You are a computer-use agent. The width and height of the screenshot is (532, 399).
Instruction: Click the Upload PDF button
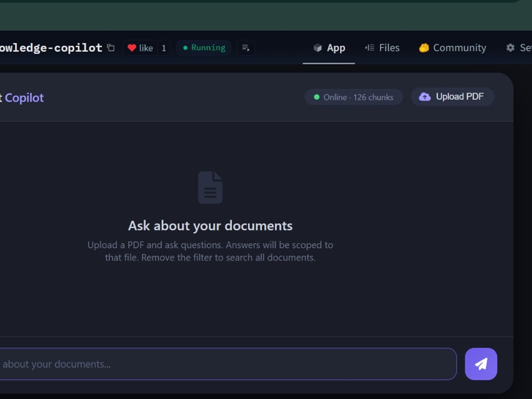452,97
